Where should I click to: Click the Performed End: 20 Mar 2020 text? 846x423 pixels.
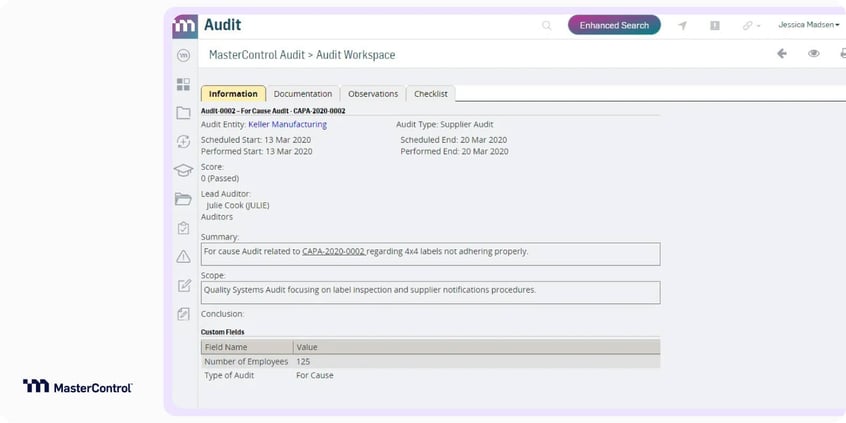click(x=454, y=152)
